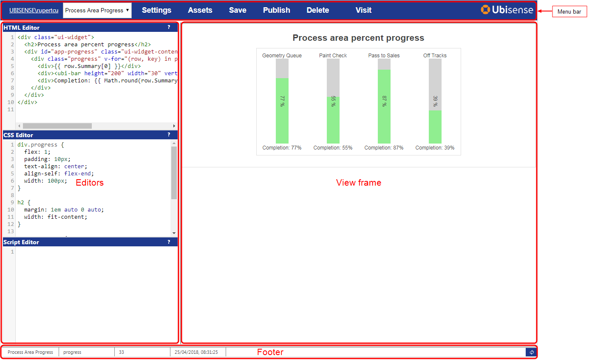
Task: Open Script Editor help question mark
Action: click(x=169, y=242)
